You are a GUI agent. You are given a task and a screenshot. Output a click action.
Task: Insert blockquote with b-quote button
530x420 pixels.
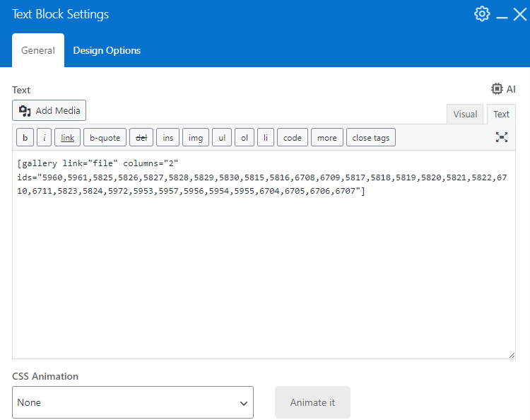[105, 138]
